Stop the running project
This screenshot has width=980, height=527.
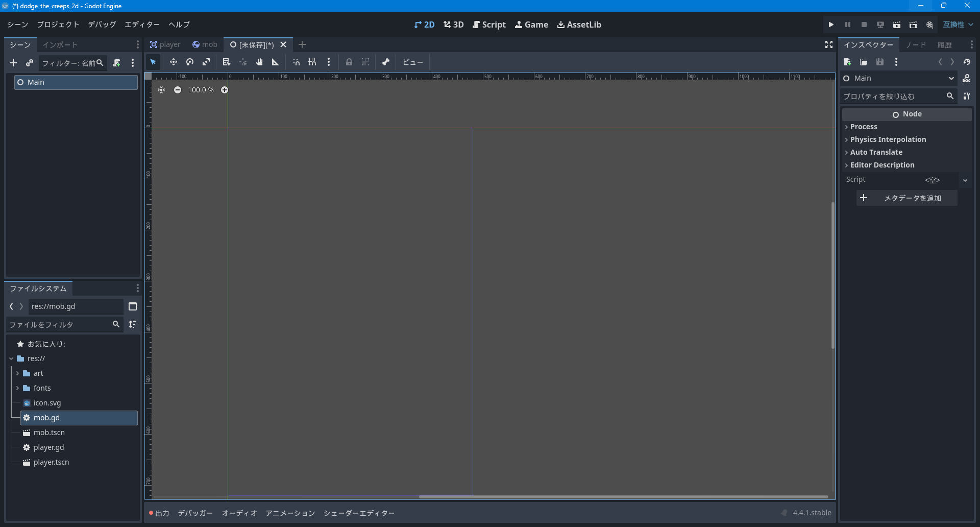point(864,25)
